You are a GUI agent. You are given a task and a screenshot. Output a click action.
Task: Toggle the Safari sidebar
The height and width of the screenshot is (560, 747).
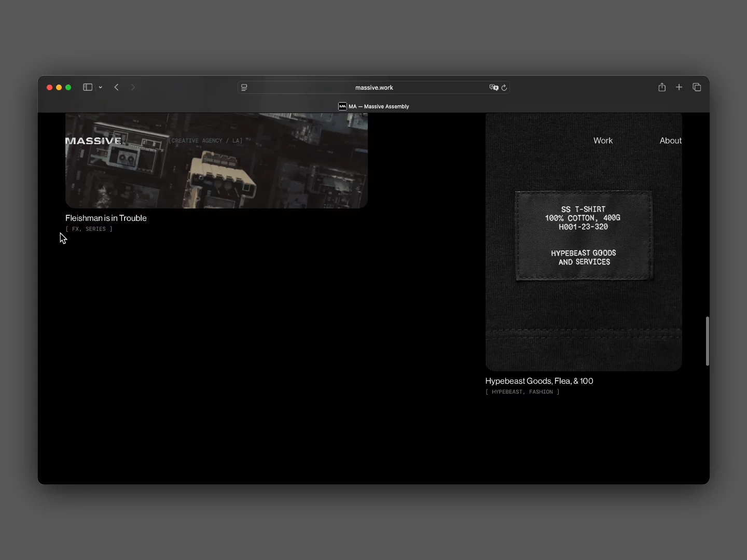tap(88, 87)
